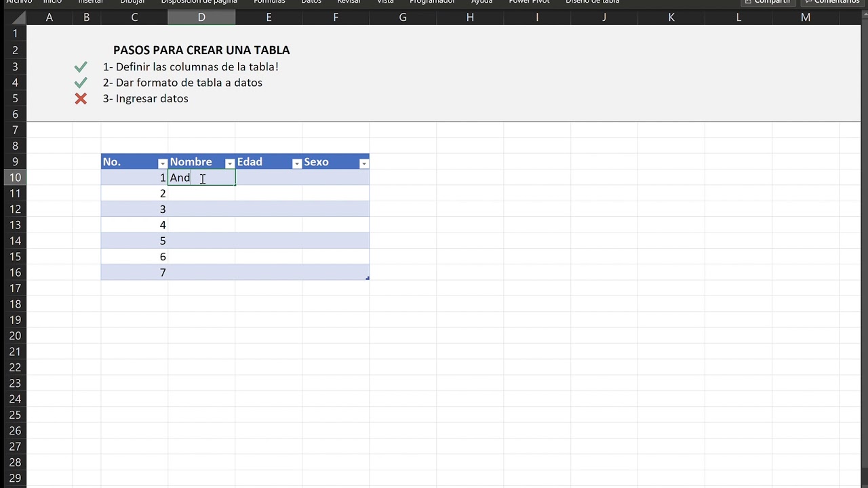Select the row 16 header

[14, 272]
